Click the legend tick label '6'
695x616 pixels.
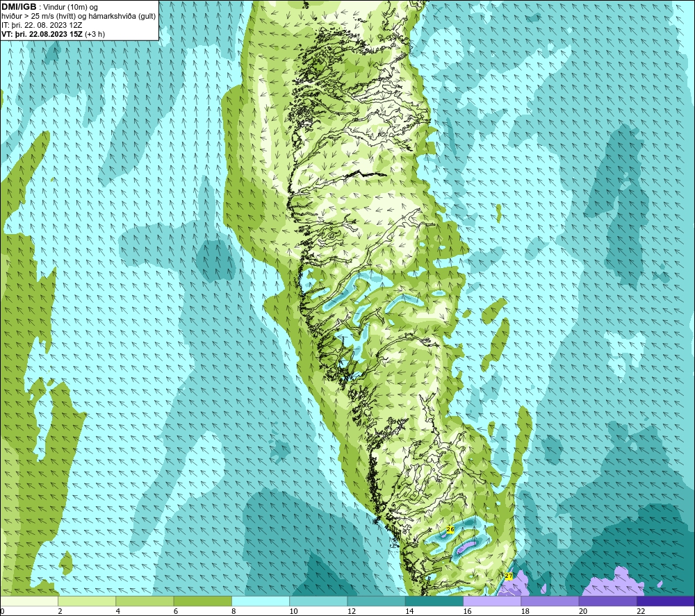pyautogui.click(x=176, y=612)
